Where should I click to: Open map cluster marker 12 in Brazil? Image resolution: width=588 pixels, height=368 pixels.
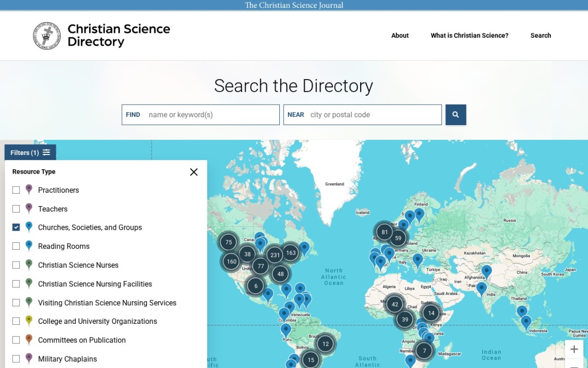325,344
